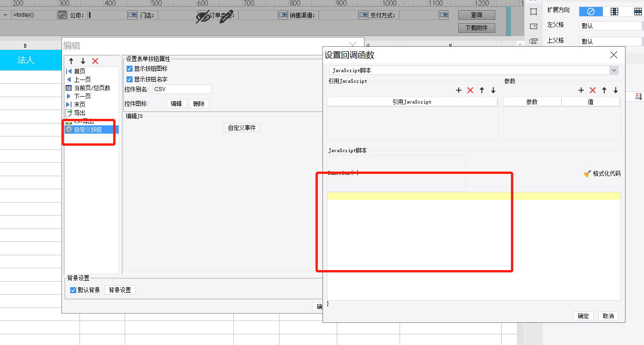This screenshot has height=345, width=644.
Task: Click 格式化代码 format code button
Action: pyautogui.click(x=602, y=173)
